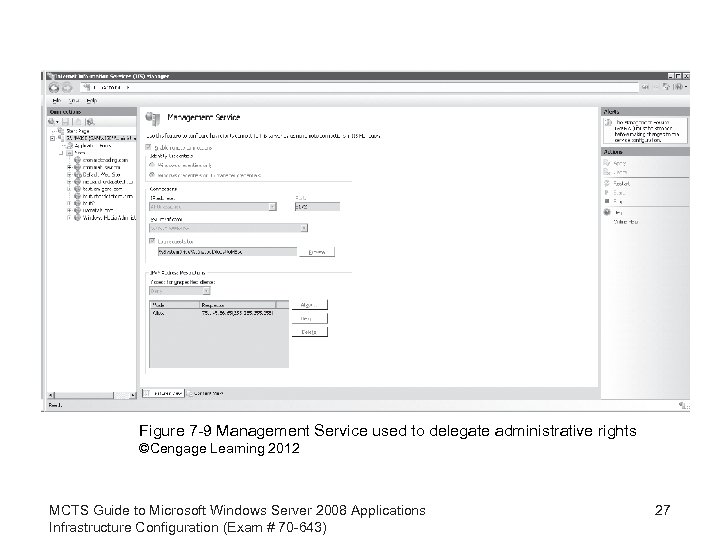Click the Restart icon in Actions
The height and width of the screenshot is (540, 720).
pos(607,183)
